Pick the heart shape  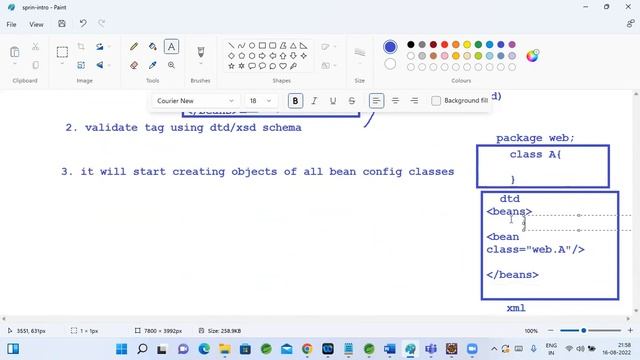point(283,66)
